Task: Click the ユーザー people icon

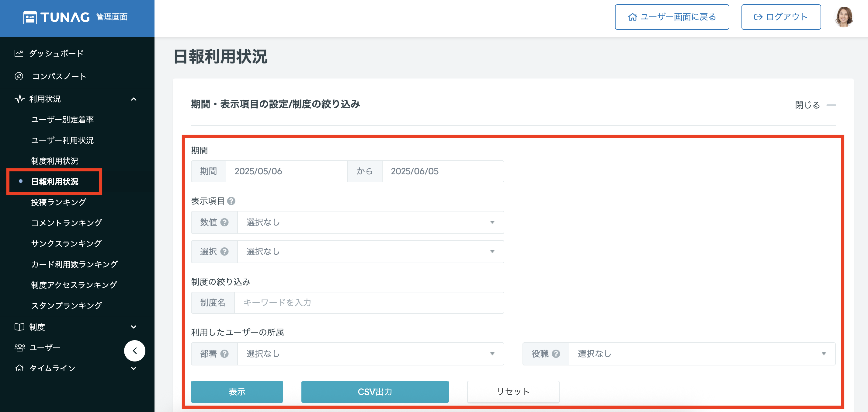Action: pyautogui.click(x=19, y=347)
